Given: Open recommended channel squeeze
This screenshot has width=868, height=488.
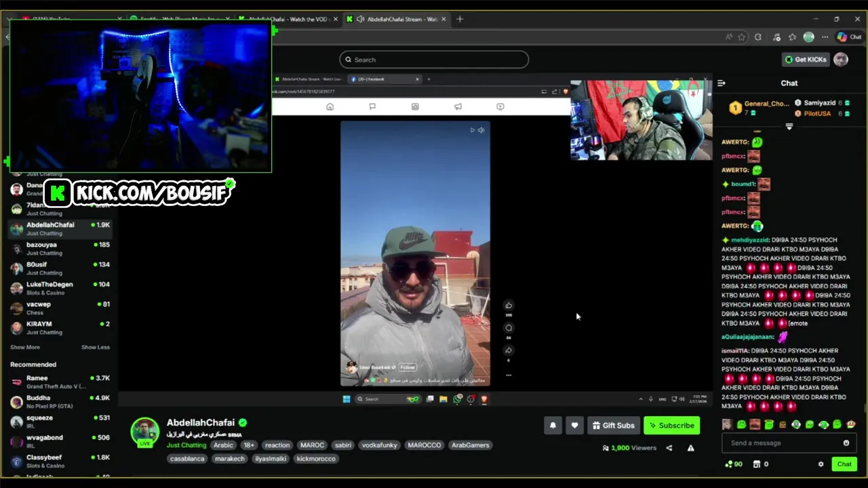Looking at the screenshot, I should click(x=60, y=421).
